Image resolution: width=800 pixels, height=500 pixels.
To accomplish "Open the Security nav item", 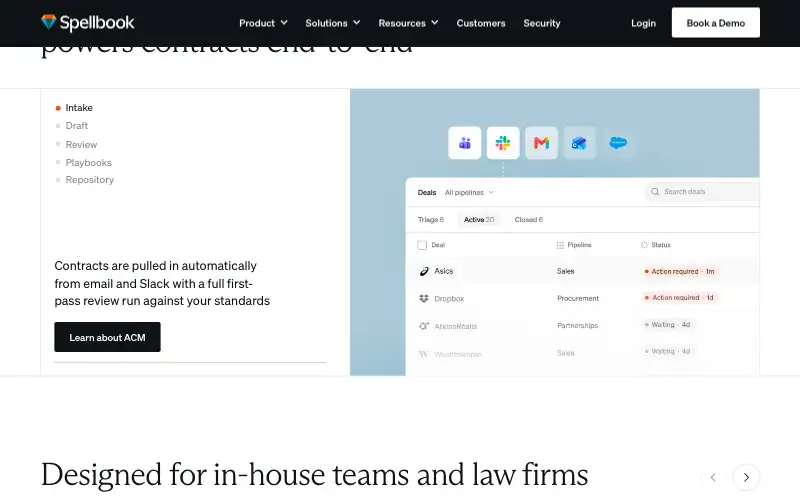I will [x=542, y=23].
